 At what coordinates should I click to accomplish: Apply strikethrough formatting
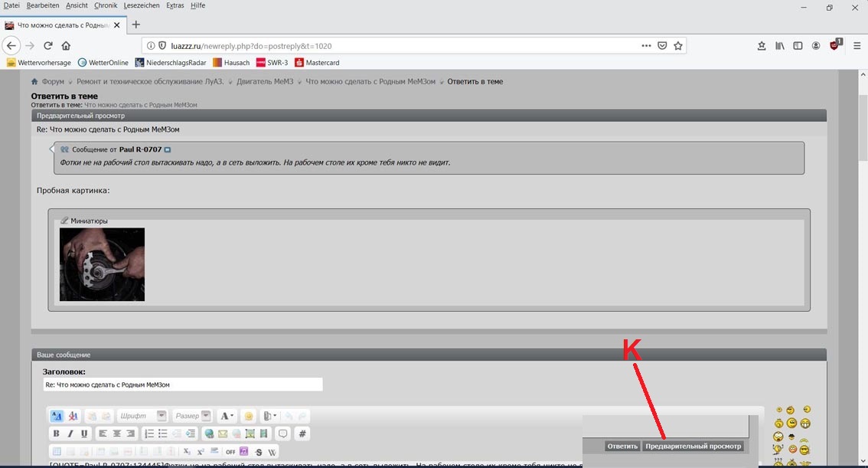tap(259, 452)
